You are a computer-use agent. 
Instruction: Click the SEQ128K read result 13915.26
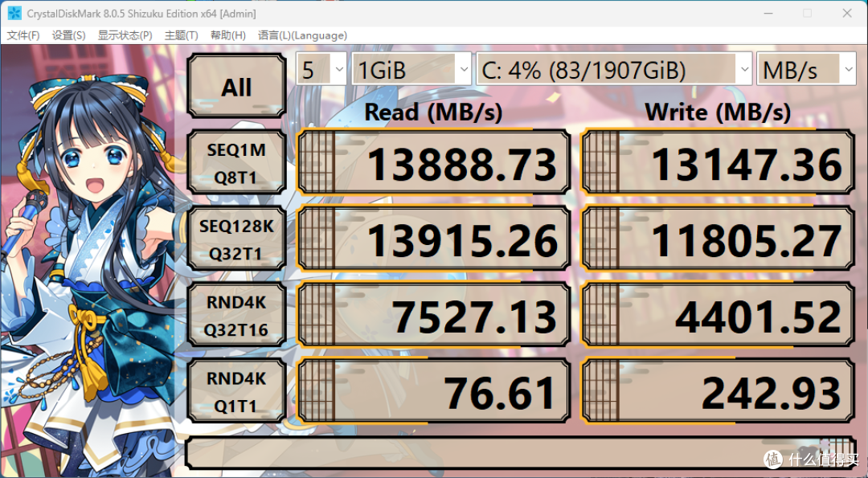[433, 239]
